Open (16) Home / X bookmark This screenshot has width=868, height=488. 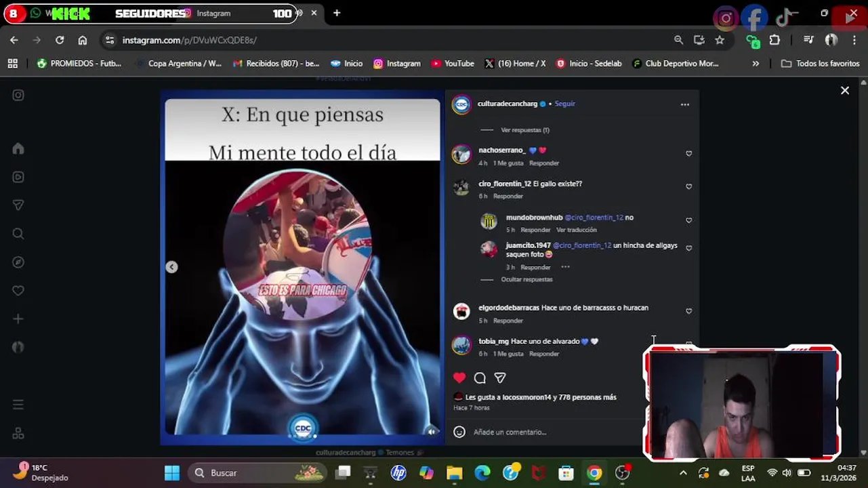pyautogui.click(x=515, y=63)
